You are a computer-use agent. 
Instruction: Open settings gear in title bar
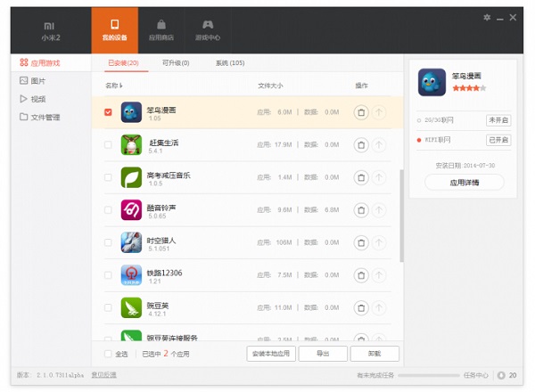487,17
